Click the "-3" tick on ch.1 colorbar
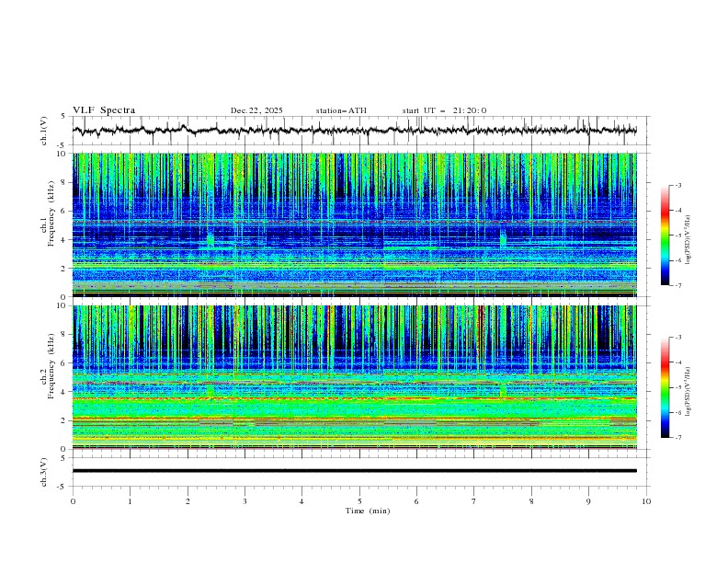The width and height of the screenshot is (728, 563). coord(678,185)
